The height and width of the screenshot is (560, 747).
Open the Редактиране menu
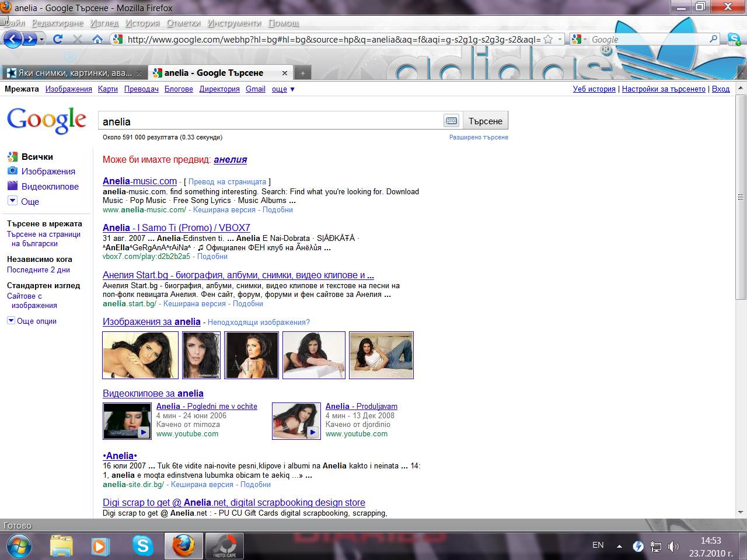click(58, 23)
